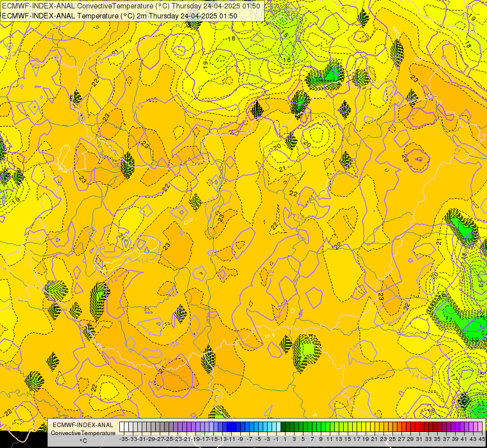Click the -18 contour label on the map
Image resolution: width=487 pixels, height=448 pixels.
click(x=230, y=39)
